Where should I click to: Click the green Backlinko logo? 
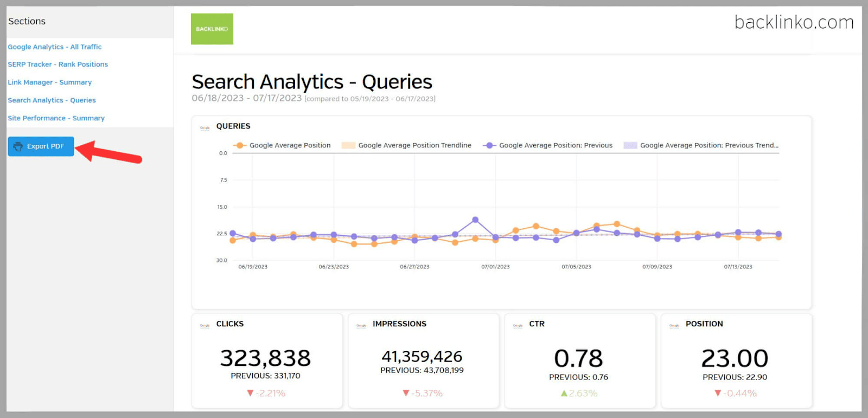click(212, 29)
